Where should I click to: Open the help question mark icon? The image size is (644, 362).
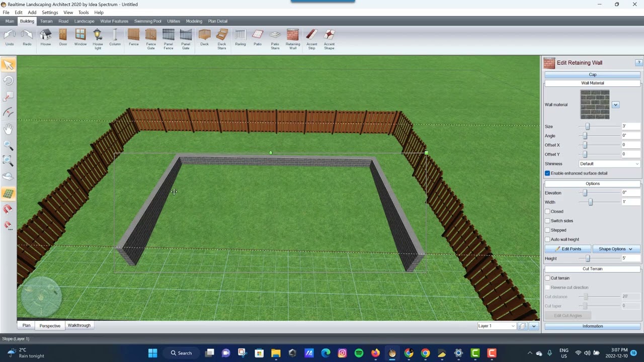[x=639, y=63]
